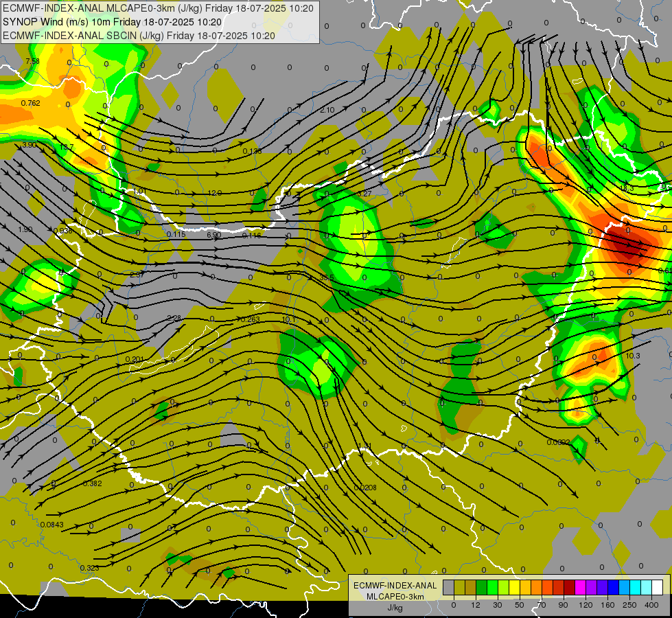672x618 pixels.
Task: Click the map value 0.201
Action: [135, 359]
